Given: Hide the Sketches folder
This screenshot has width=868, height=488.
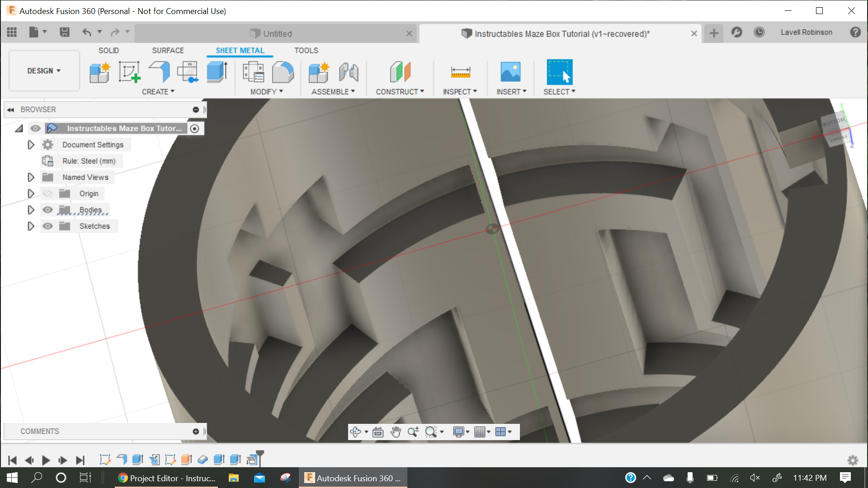Looking at the screenshot, I should click(47, 226).
